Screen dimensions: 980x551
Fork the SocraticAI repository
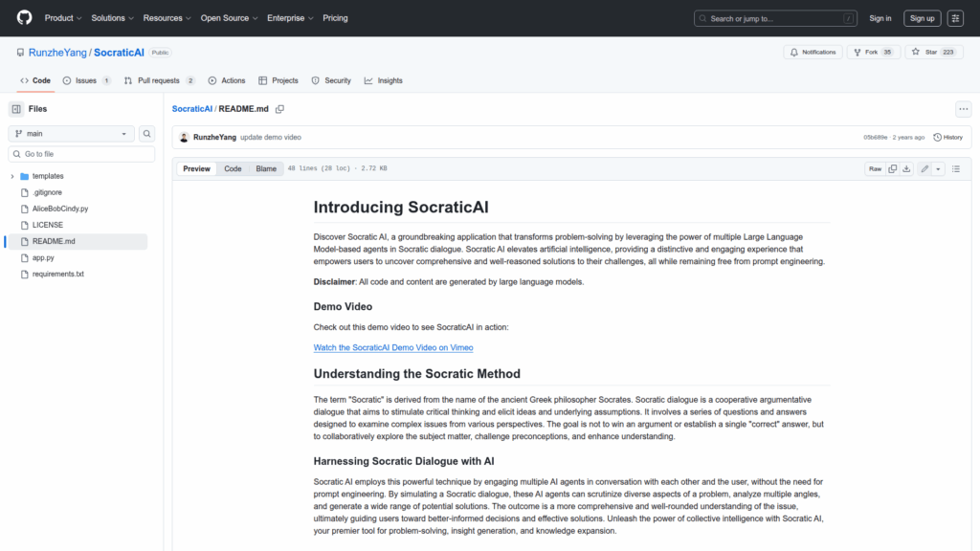click(x=873, y=53)
